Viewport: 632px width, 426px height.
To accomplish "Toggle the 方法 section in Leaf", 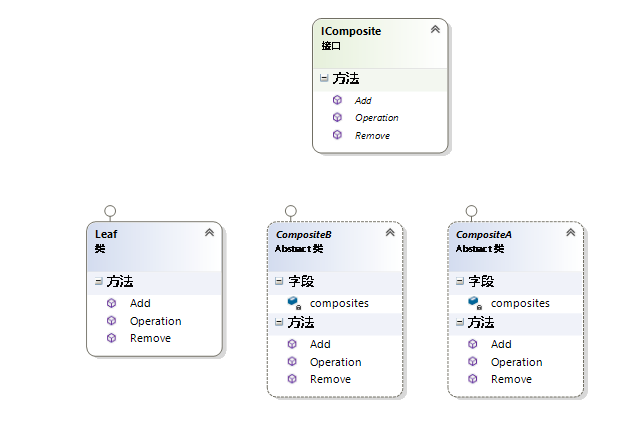I will click(98, 281).
